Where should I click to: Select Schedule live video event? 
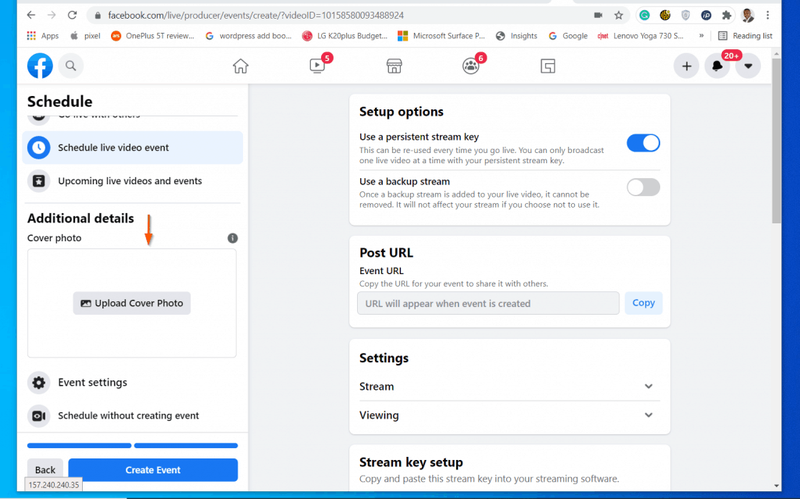[x=133, y=147]
